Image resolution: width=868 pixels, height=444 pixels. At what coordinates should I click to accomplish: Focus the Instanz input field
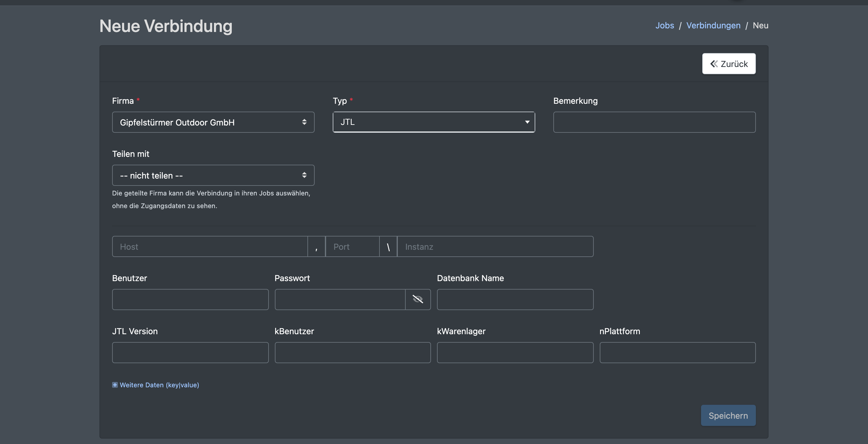coord(495,246)
